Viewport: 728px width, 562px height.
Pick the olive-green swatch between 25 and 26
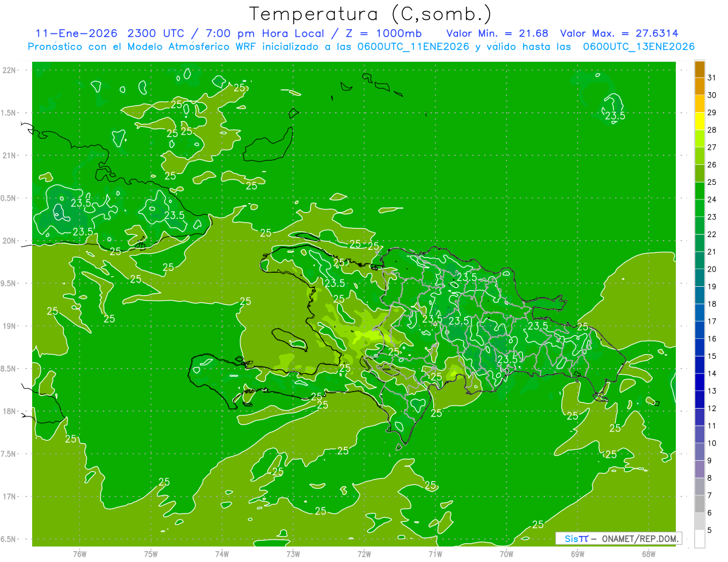(699, 173)
